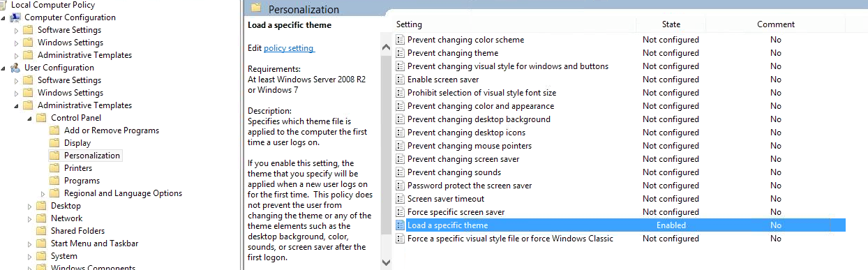Screen dimensions: 868x270
Task: Click the Computer Configuration icon
Action: pos(15,17)
